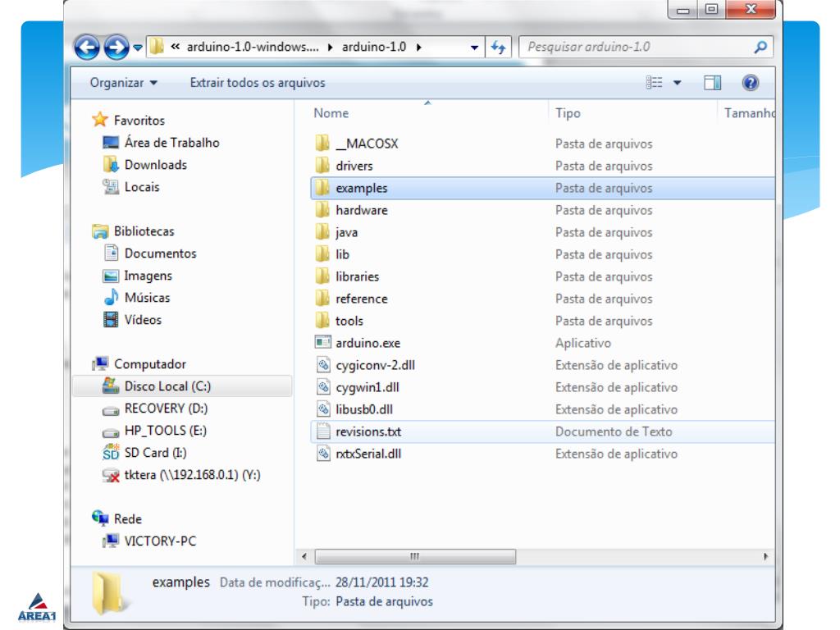Click the __MACOSX folder icon

tap(322, 143)
